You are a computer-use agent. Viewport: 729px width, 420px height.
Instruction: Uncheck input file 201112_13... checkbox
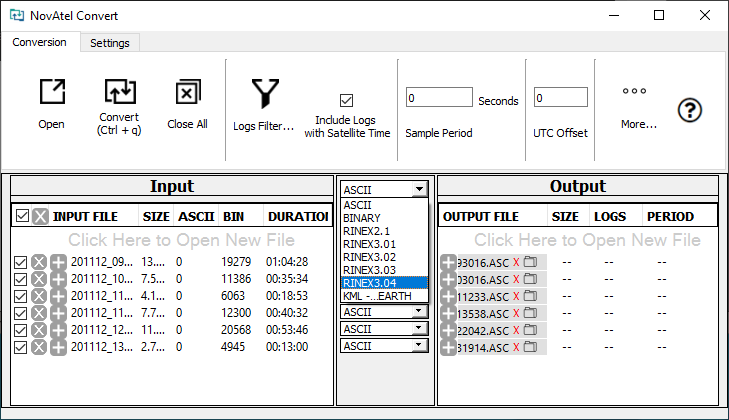click(20, 347)
